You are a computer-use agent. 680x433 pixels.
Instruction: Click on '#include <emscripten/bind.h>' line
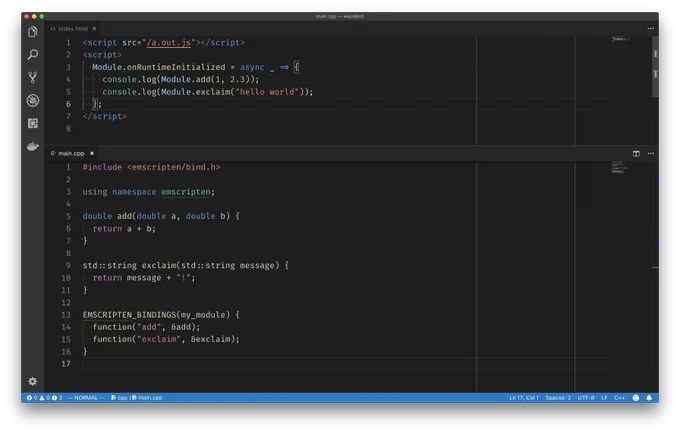151,167
